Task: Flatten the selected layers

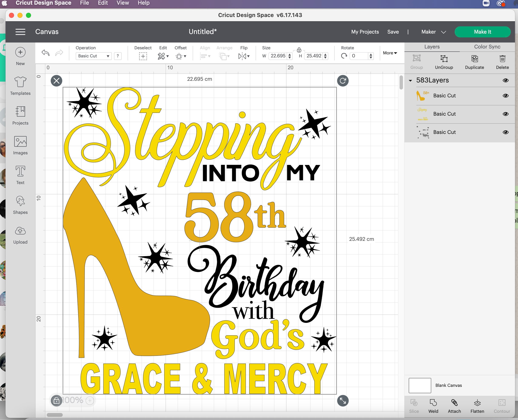Action: click(477, 406)
